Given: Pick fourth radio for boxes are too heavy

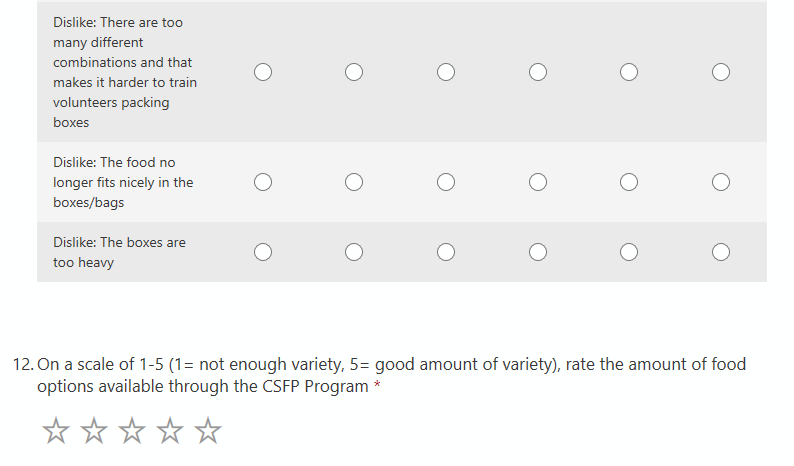Looking at the screenshot, I should pyautogui.click(x=538, y=252).
